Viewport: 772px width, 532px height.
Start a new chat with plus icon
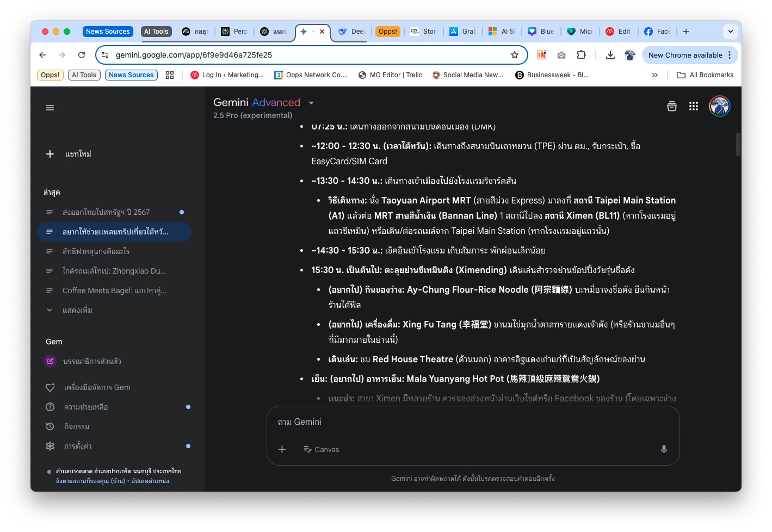(x=50, y=154)
